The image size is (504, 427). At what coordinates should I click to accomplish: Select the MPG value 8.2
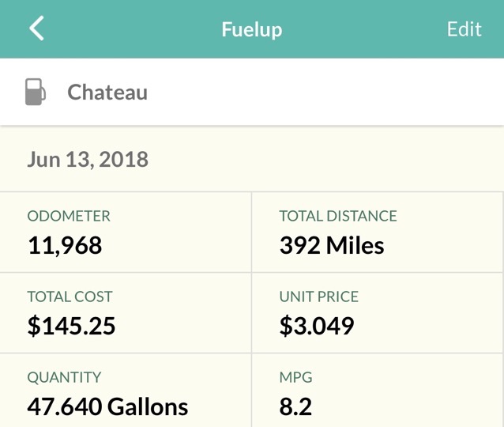click(x=295, y=406)
